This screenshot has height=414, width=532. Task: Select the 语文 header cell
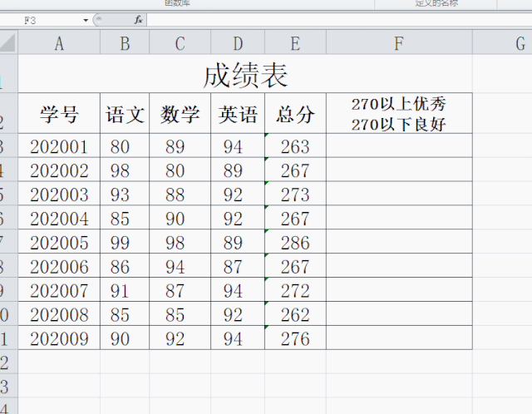tap(125, 113)
